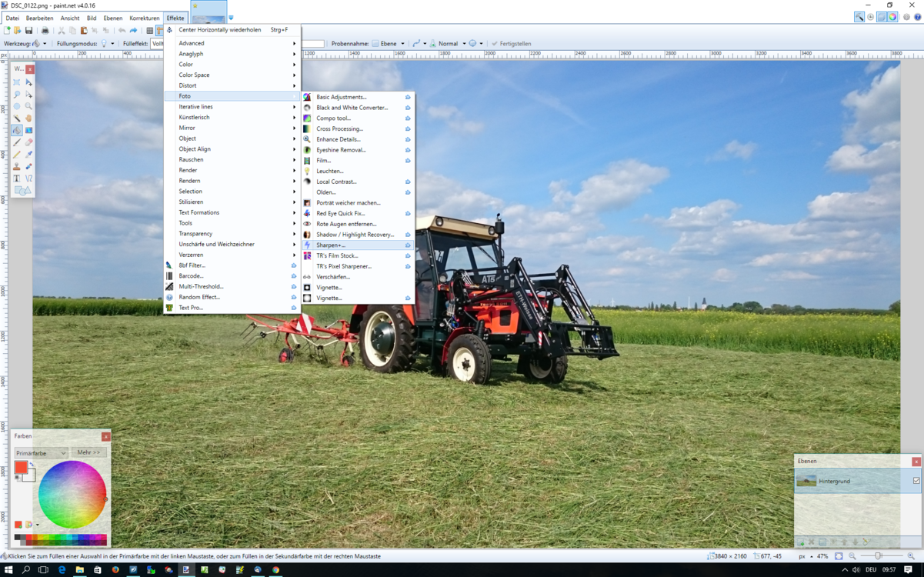Open Edge browser from taskbar
The image size is (924, 577).
coord(62,570)
